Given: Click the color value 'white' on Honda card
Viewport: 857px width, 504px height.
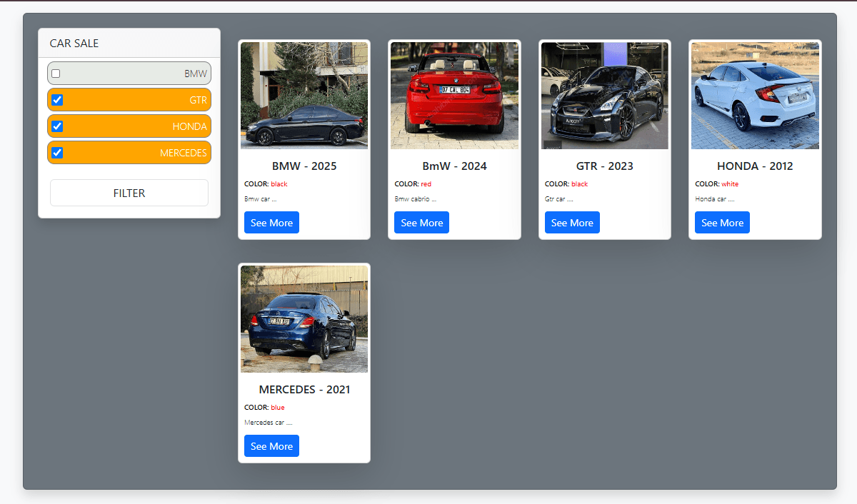Looking at the screenshot, I should [730, 184].
